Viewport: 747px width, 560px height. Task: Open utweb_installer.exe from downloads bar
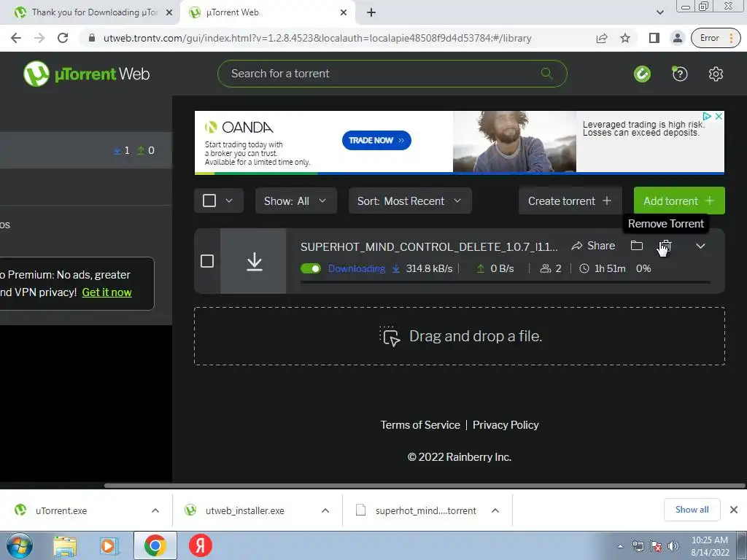tap(245, 510)
